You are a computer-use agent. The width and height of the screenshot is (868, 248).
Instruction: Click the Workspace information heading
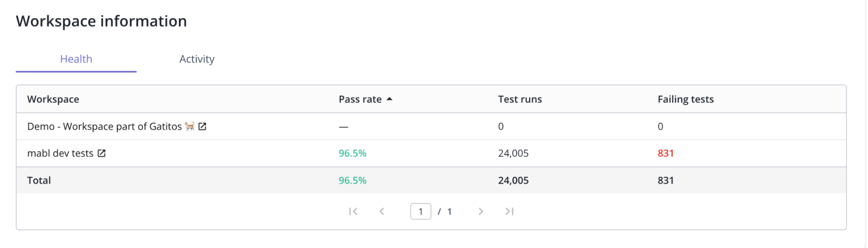coord(102,21)
